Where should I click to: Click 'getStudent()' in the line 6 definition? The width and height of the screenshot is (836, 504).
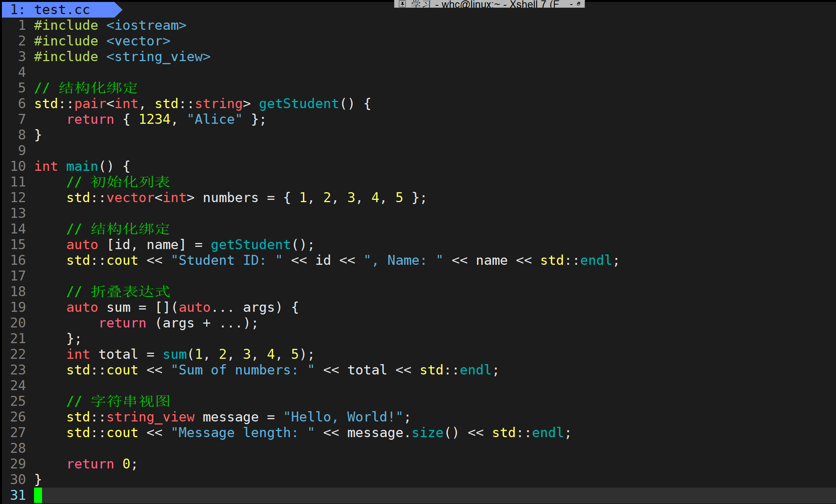(307, 104)
